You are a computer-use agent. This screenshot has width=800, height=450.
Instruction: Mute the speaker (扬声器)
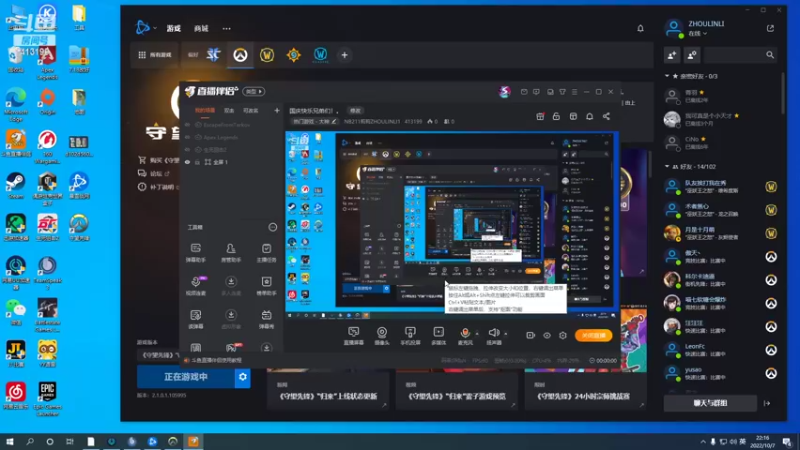tap(493, 336)
